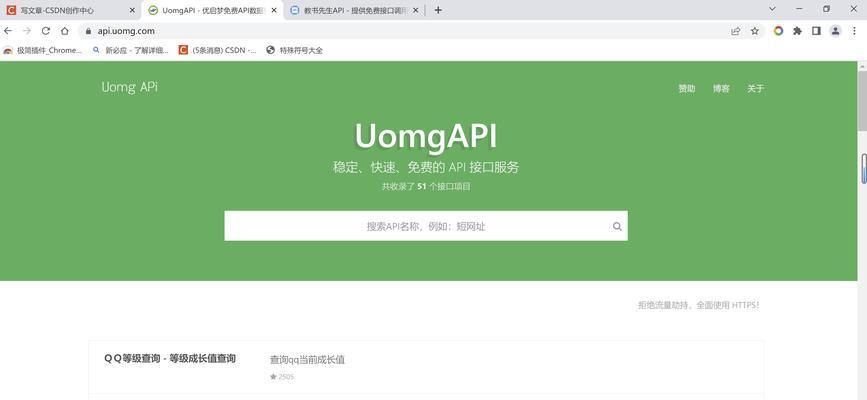
Task: Click the UomgAPI main heading
Action: [426, 136]
